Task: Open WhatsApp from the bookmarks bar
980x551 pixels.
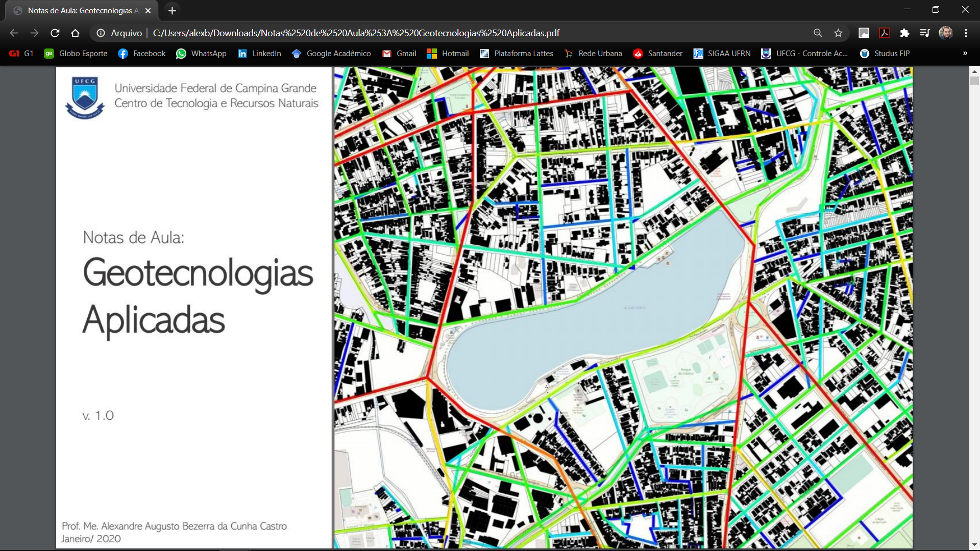Action: [201, 53]
